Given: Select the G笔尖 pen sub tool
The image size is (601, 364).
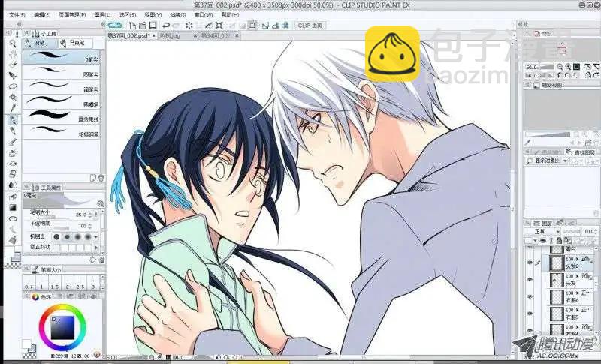Looking at the screenshot, I should (x=62, y=56).
